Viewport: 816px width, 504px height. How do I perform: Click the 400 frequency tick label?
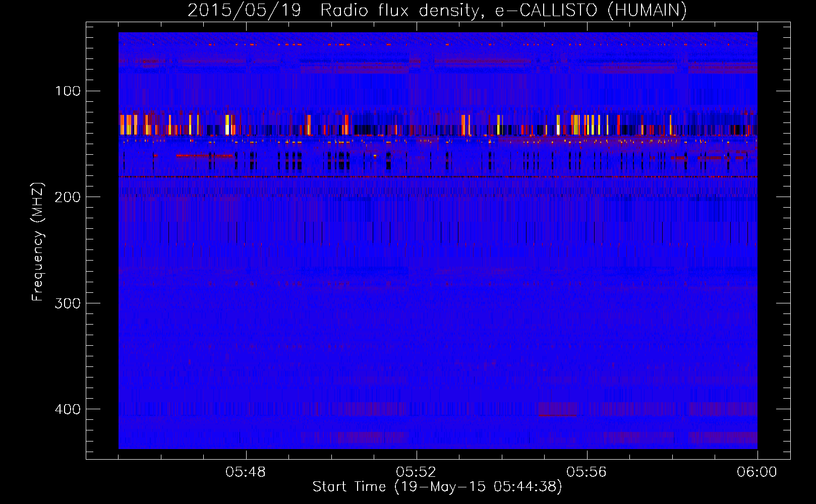tap(68, 409)
